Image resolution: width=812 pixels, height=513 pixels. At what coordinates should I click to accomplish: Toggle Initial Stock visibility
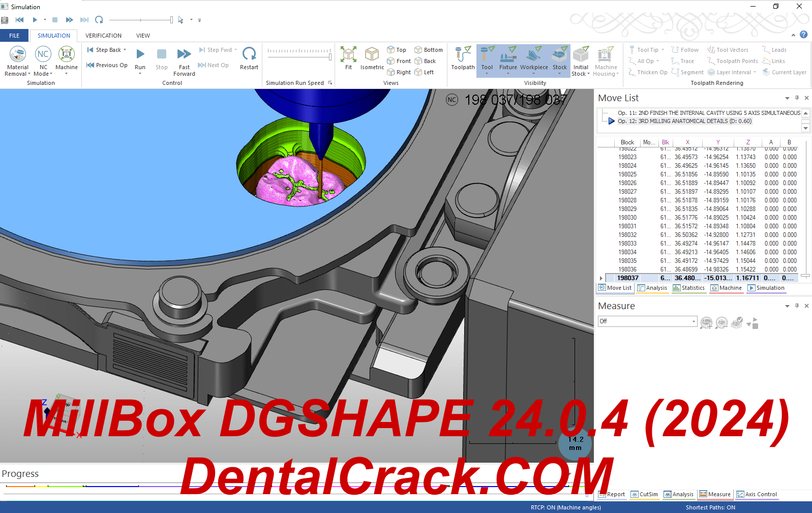[581, 61]
